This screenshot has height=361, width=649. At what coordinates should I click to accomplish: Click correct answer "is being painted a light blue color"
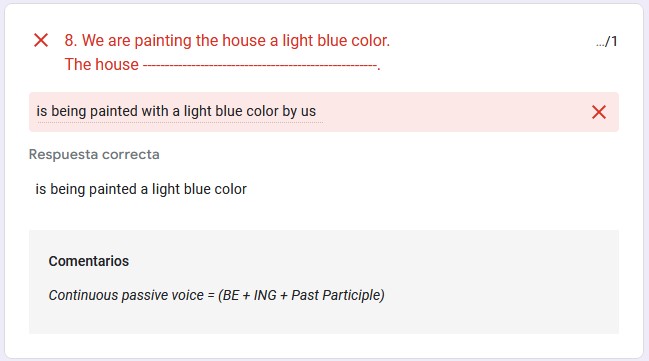141,189
